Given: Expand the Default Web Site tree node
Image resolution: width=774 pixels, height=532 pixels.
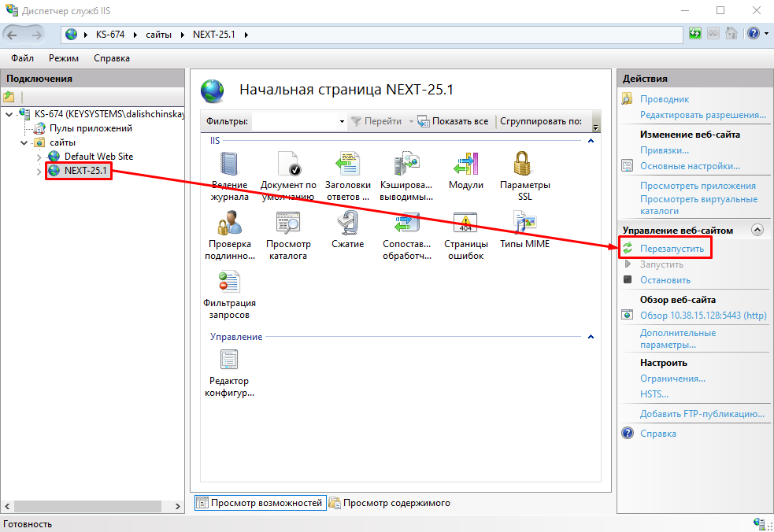Looking at the screenshot, I should [x=39, y=157].
